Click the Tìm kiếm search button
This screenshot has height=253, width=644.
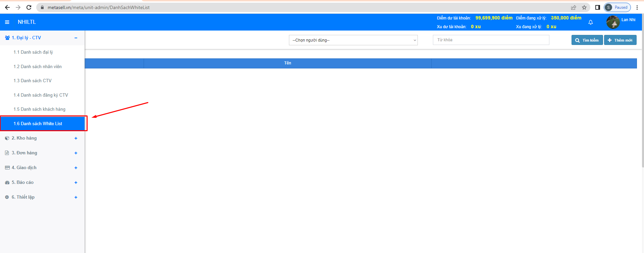[x=587, y=40]
